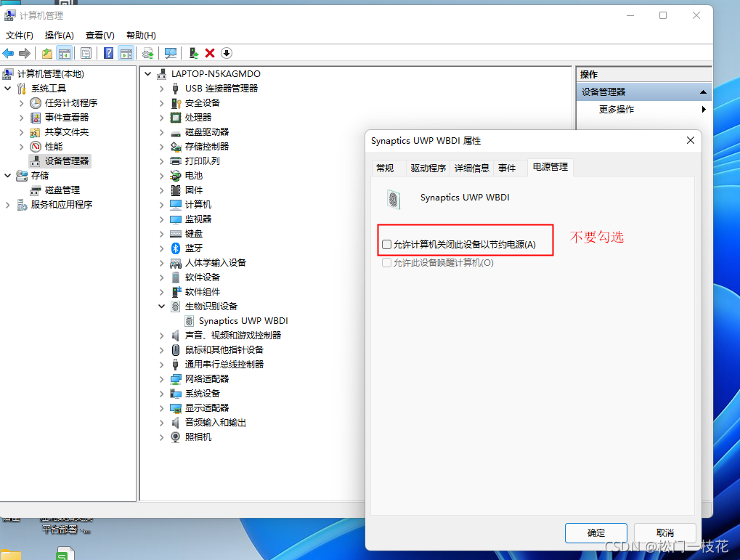
Task: Select 音频输入和输出 category label
Action: pyautogui.click(x=215, y=423)
